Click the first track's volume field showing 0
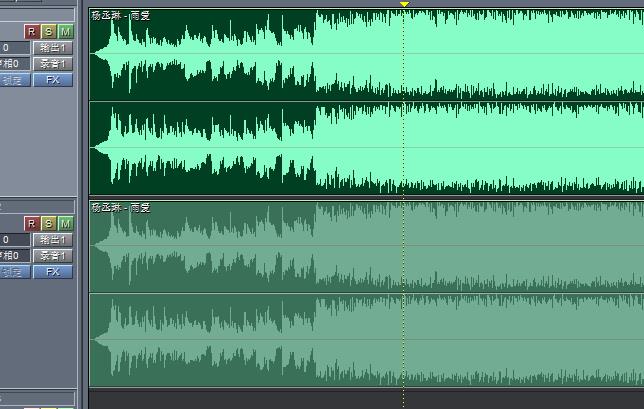The width and height of the screenshot is (644, 409). 12,48
